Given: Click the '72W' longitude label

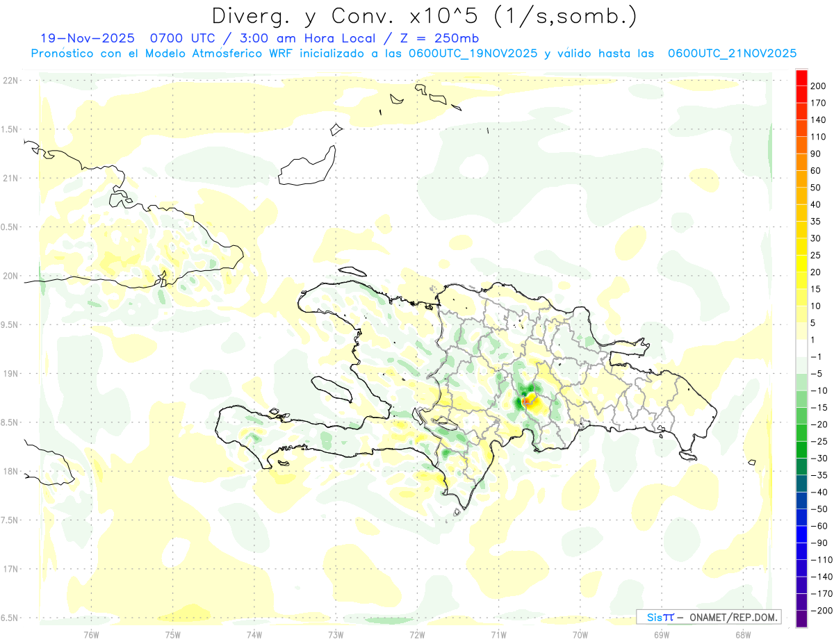Looking at the screenshot, I should (x=417, y=634).
